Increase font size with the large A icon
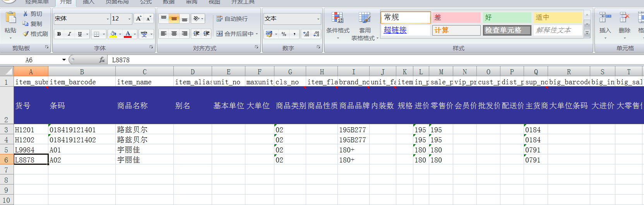 [139, 18]
